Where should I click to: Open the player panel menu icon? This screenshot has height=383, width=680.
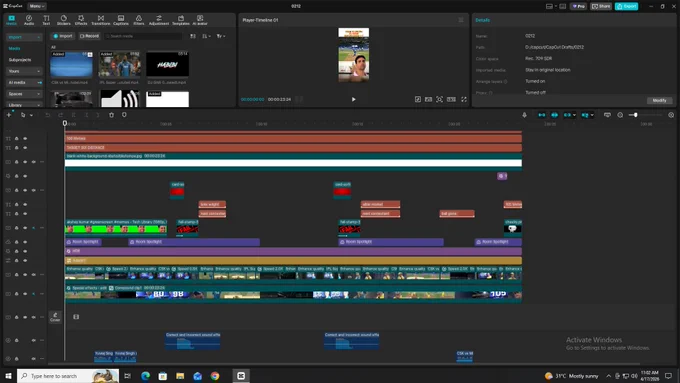tap(461, 20)
